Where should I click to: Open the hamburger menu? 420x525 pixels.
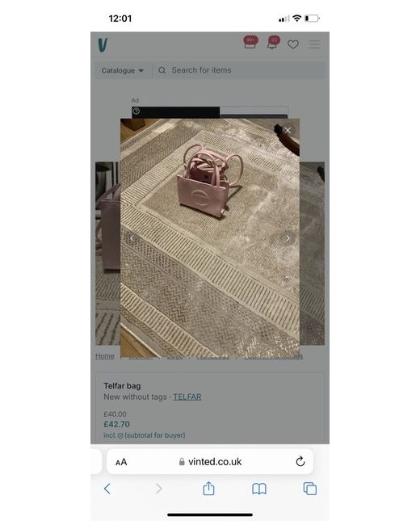[314, 44]
